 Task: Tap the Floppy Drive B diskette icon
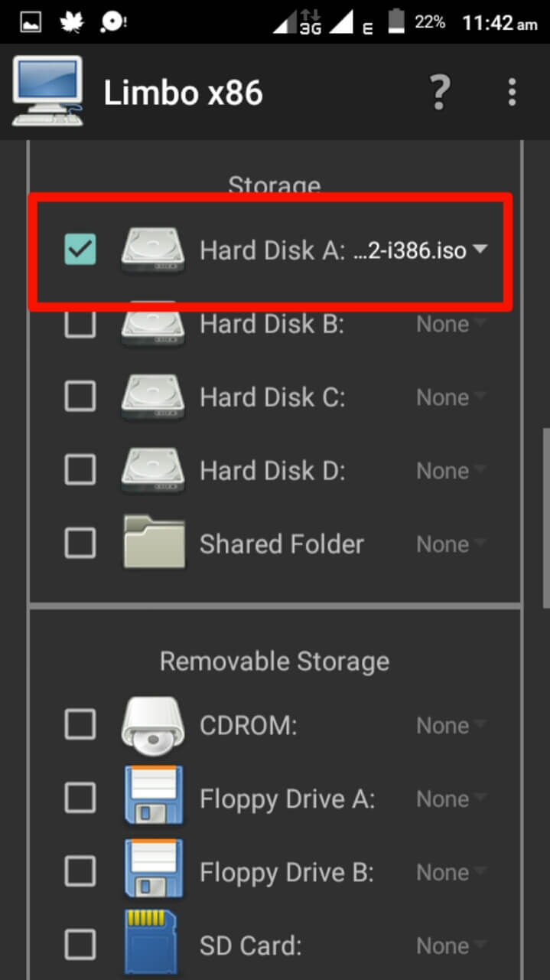pos(154,871)
